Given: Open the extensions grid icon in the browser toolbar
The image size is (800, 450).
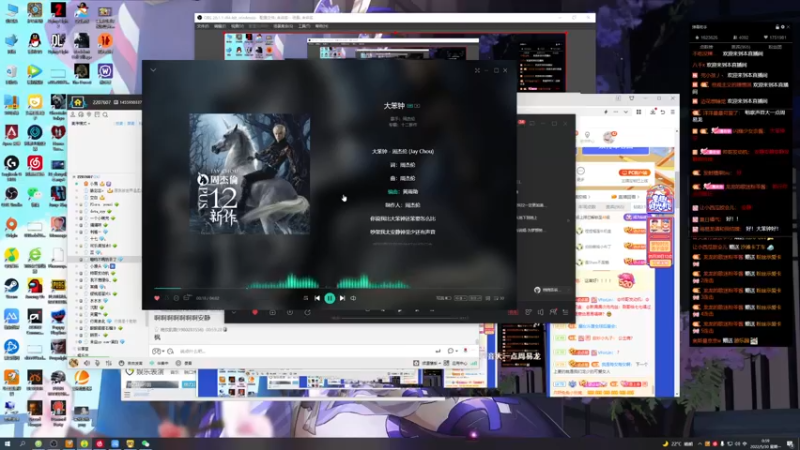Looking at the screenshot, I should click(638, 112).
